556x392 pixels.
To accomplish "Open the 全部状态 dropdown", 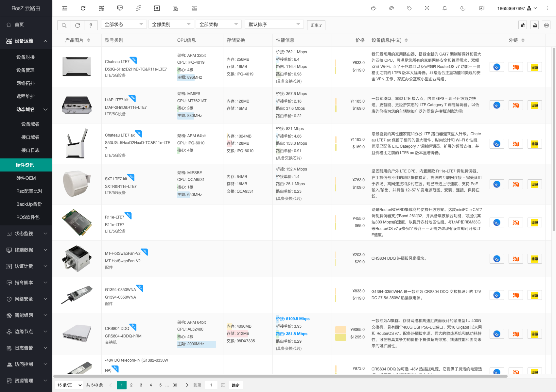I will 124,24.
